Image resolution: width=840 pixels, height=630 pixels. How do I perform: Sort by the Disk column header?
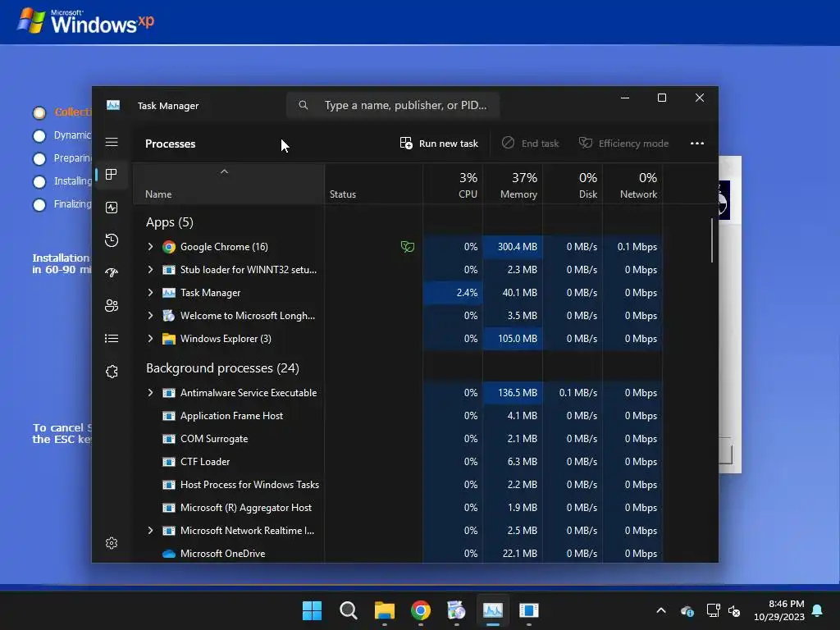click(x=573, y=184)
